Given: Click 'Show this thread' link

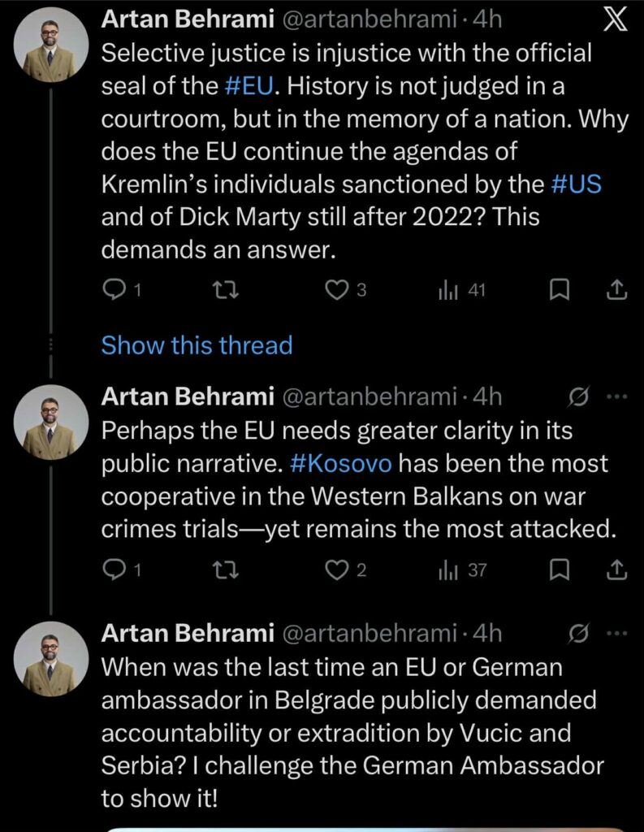Looking at the screenshot, I should [197, 345].
